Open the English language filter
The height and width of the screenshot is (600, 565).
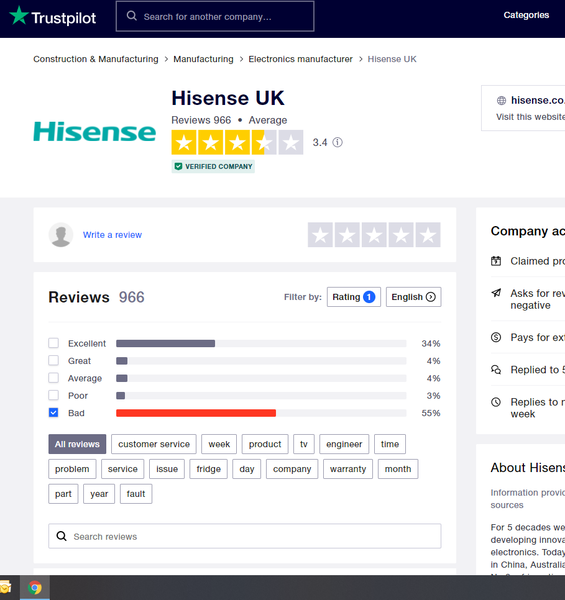coord(414,297)
